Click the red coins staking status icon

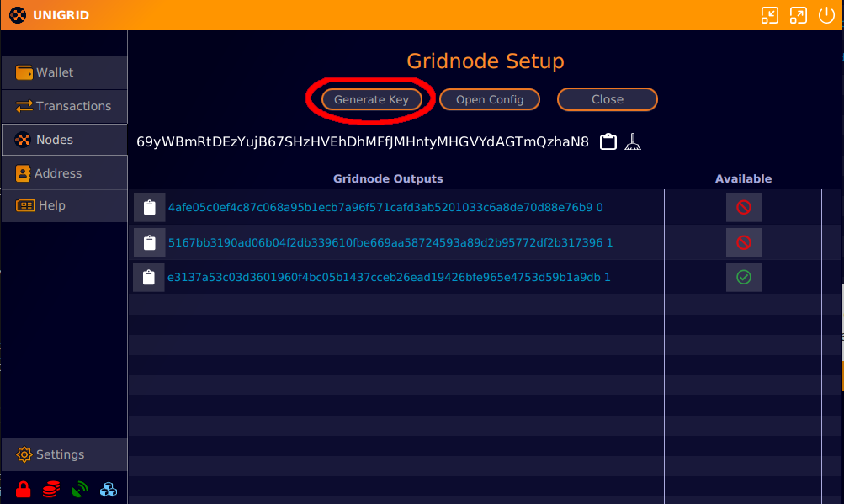[x=51, y=490]
